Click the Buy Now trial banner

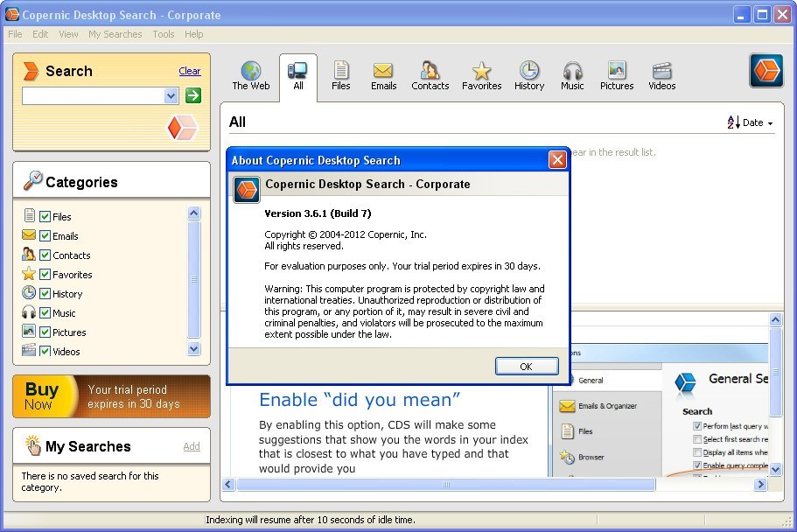click(111, 395)
